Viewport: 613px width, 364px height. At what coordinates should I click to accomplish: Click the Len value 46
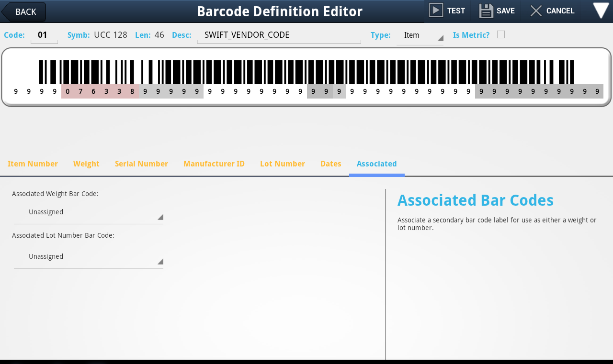point(159,35)
